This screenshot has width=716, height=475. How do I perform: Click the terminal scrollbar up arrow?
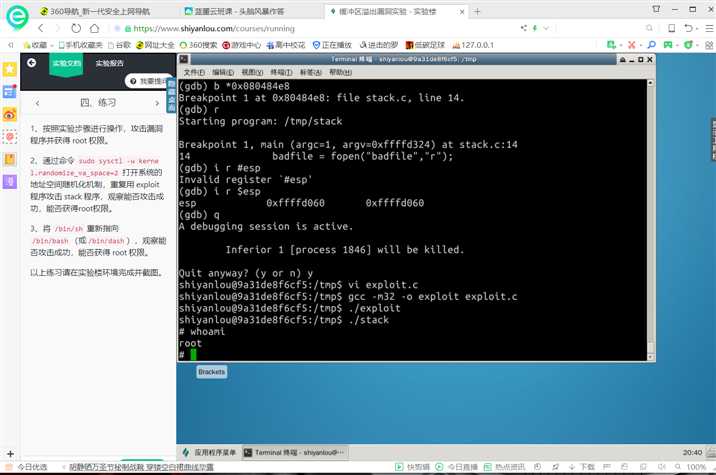[x=650, y=83]
